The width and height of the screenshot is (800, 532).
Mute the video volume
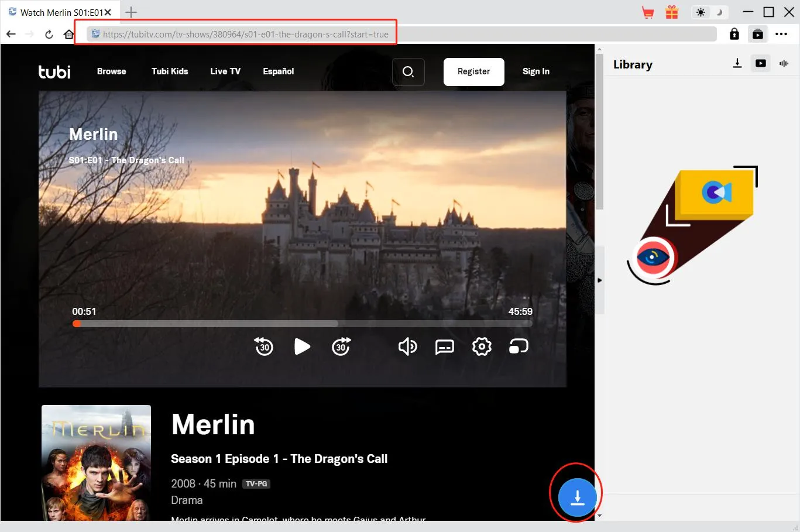point(407,346)
